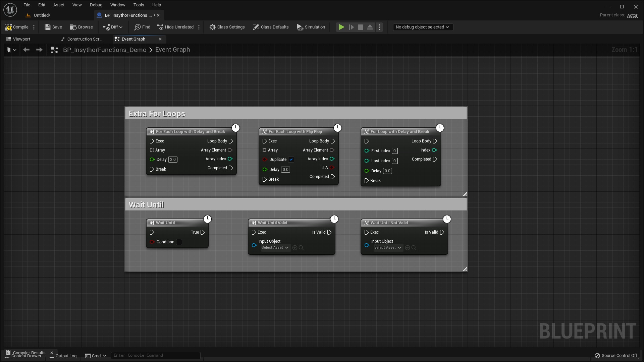Open the Tools menu
Screen dimensions: 644x362
(139, 5)
